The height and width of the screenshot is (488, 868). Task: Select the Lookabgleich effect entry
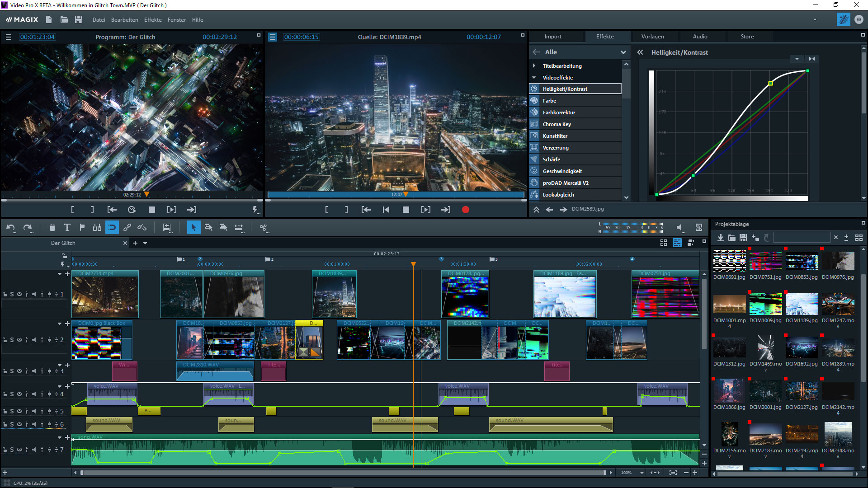click(558, 195)
